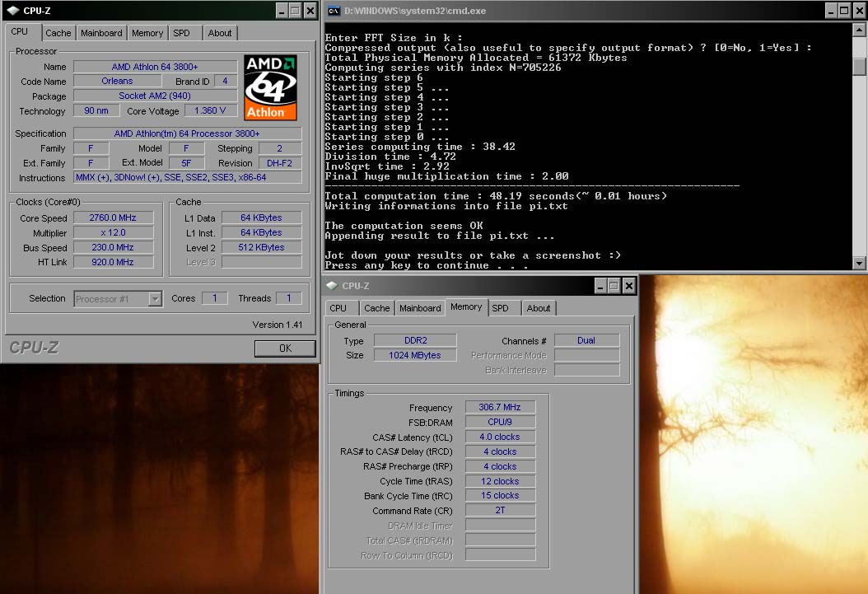Click the Cores value field
The height and width of the screenshot is (594, 868).
point(214,298)
